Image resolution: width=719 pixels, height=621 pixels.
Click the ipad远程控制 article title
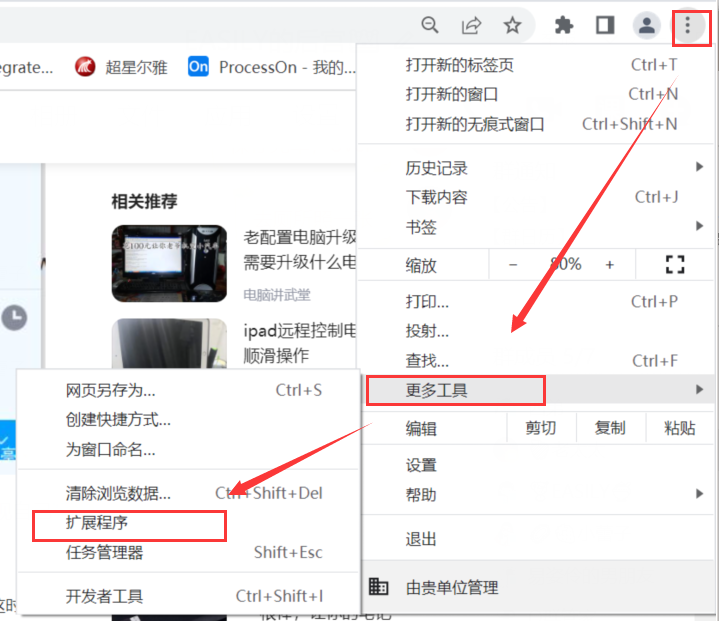coord(299,343)
